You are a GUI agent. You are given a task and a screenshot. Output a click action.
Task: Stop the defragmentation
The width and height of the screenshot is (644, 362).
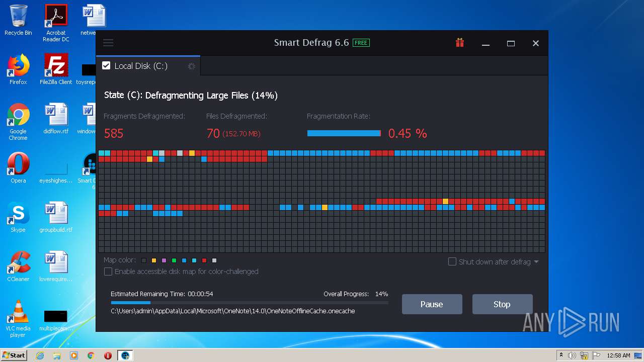coord(502,304)
